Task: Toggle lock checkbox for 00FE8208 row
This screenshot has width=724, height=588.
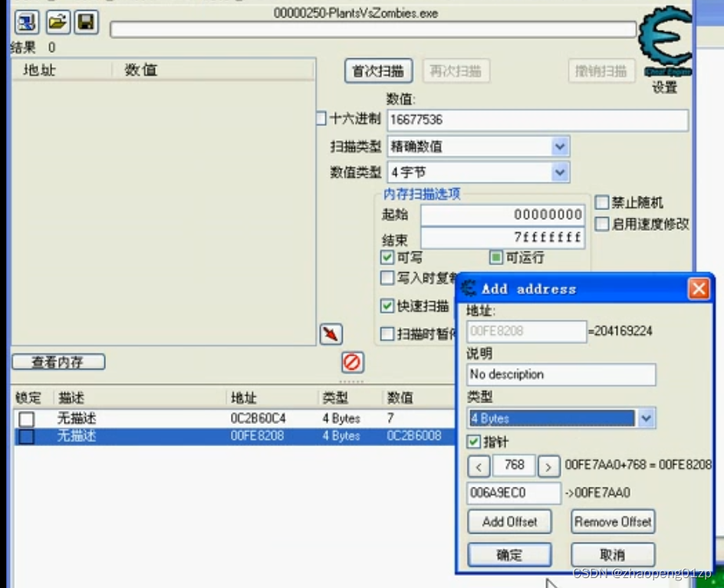Action: pyautogui.click(x=26, y=437)
